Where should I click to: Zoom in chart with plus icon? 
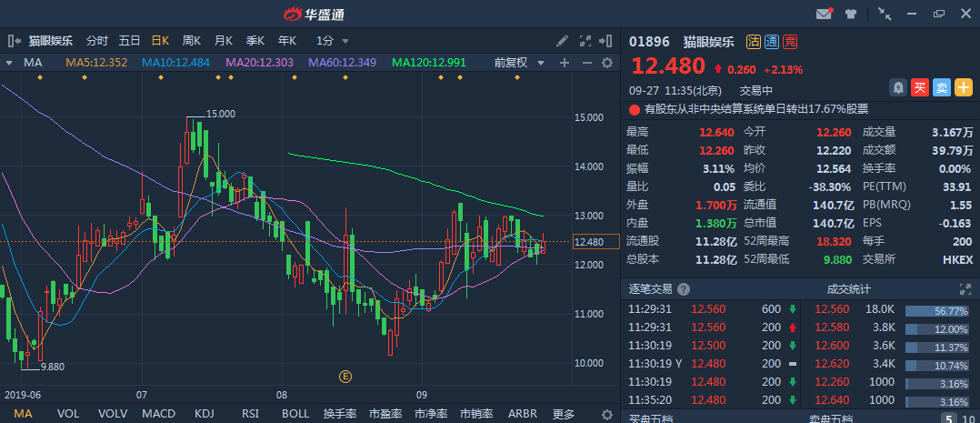(x=565, y=63)
